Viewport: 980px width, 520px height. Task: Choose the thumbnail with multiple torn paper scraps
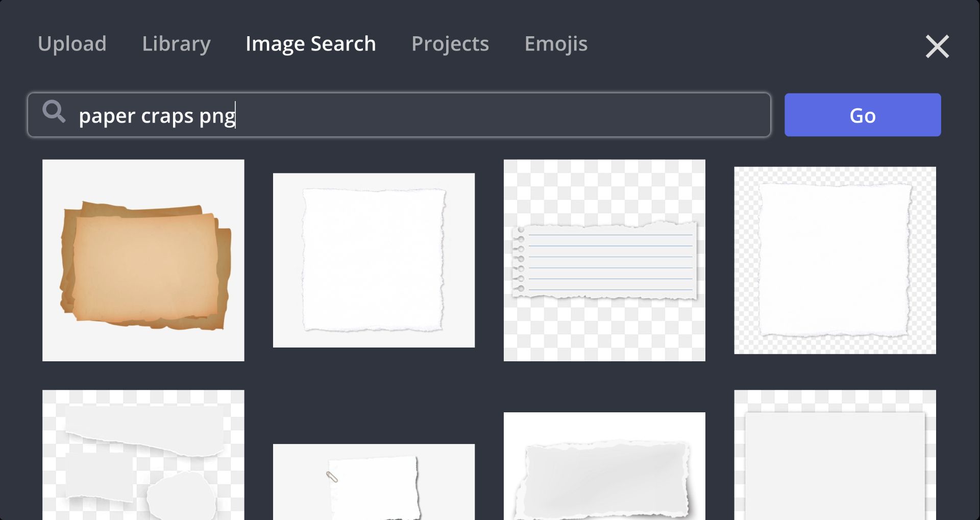[143, 455]
